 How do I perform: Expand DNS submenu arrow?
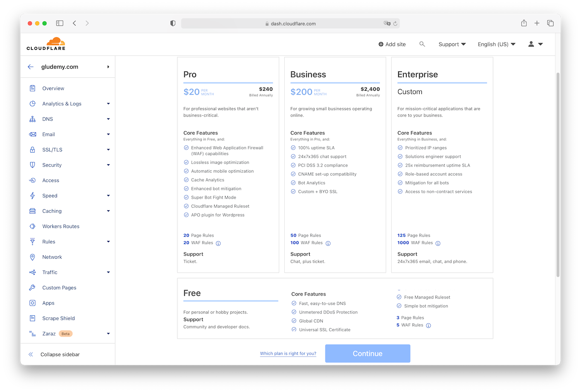click(108, 119)
